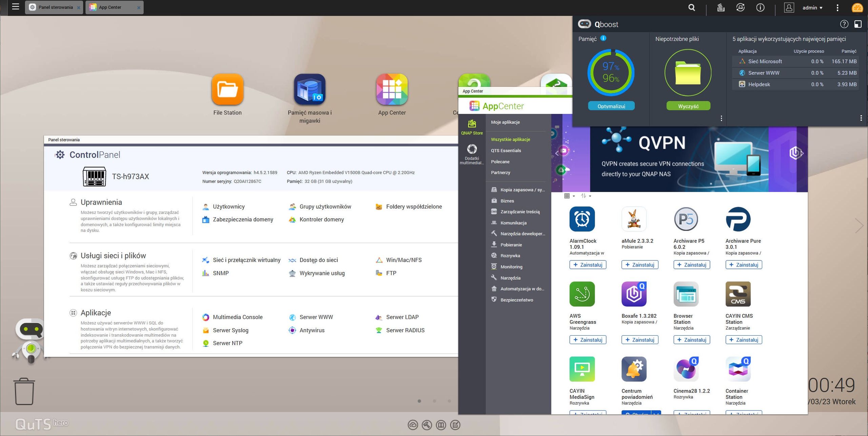Screen dimensions: 868x436
Task: Select QNAP Store in App Center sidebar
Action: tap(472, 127)
